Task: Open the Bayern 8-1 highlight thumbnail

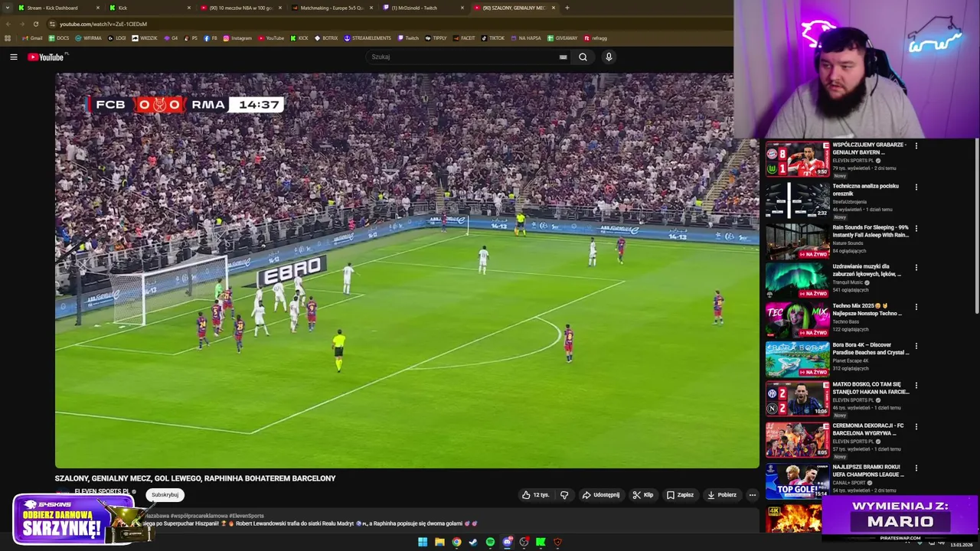Action: click(x=797, y=158)
